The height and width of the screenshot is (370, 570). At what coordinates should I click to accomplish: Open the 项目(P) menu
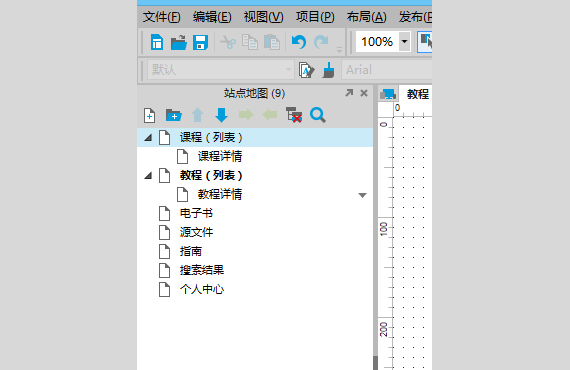(x=315, y=17)
